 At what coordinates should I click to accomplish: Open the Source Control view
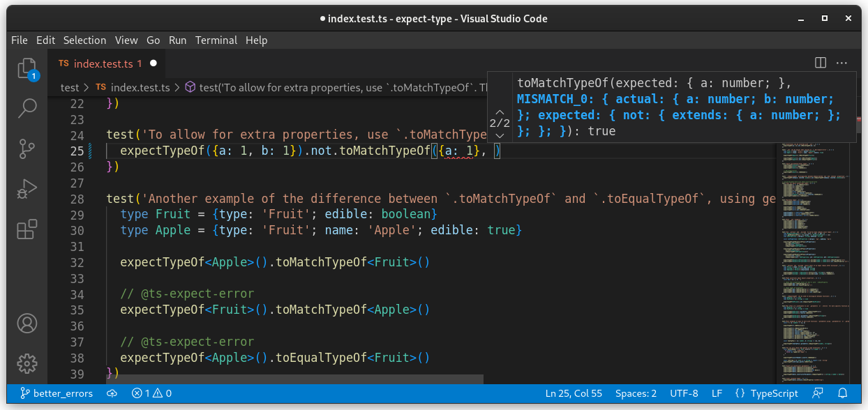tap(27, 149)
